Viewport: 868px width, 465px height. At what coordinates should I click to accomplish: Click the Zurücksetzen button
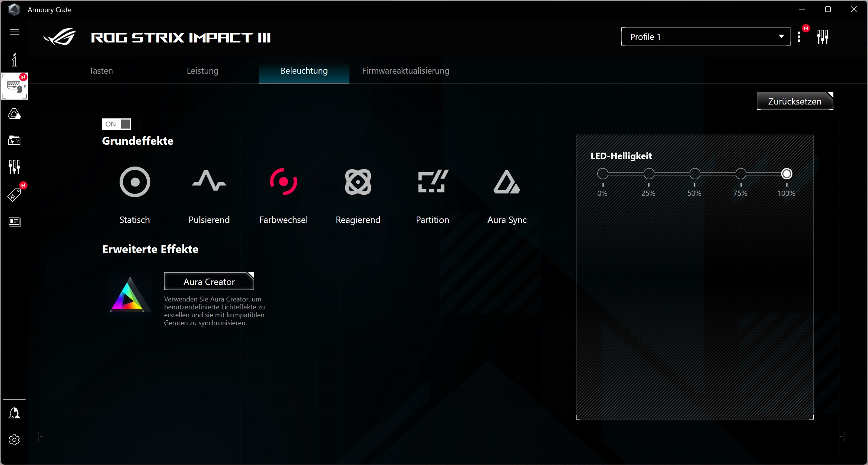point(794,101)
